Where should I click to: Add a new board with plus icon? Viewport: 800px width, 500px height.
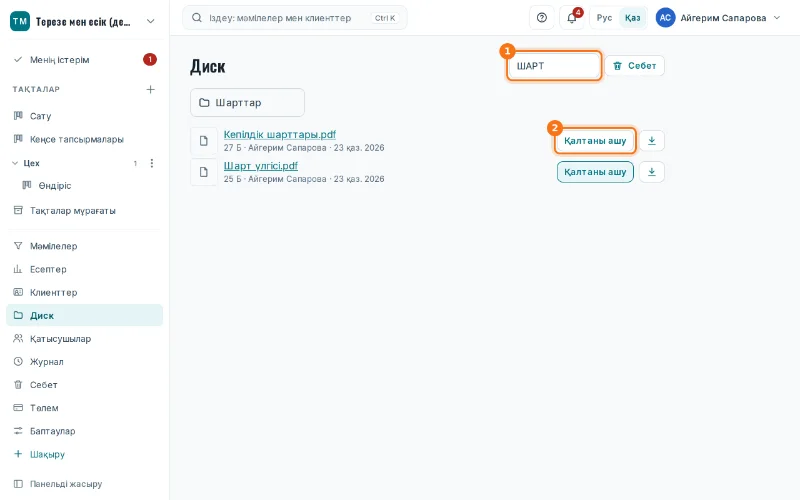[151, 89]
